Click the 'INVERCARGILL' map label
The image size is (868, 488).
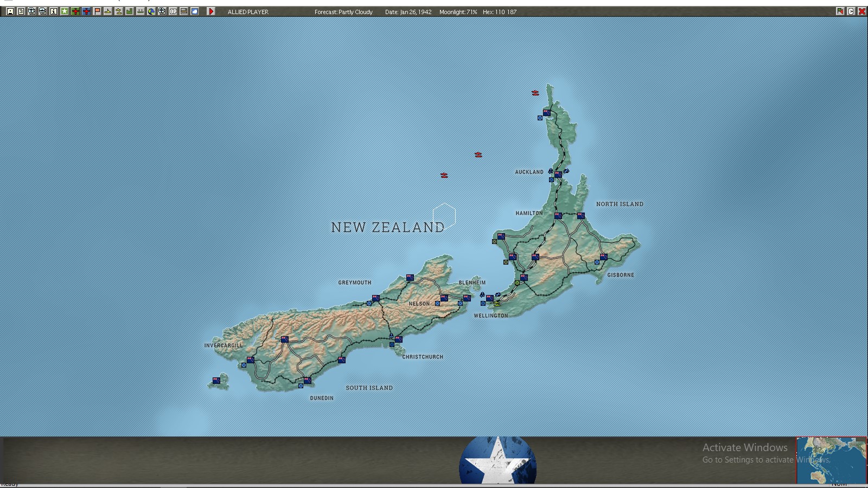tap(224, 345)
